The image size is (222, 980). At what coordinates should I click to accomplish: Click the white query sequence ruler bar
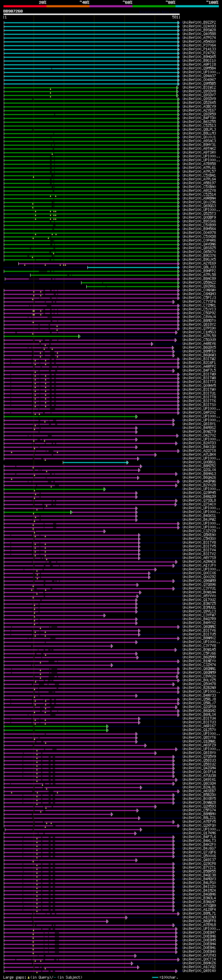point(92,14)
